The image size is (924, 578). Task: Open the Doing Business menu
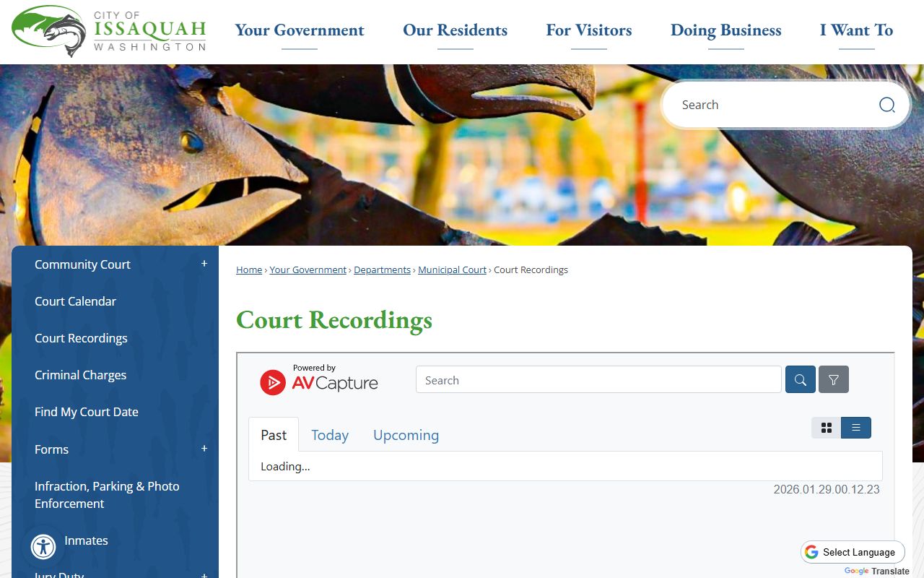pos(726,30)
